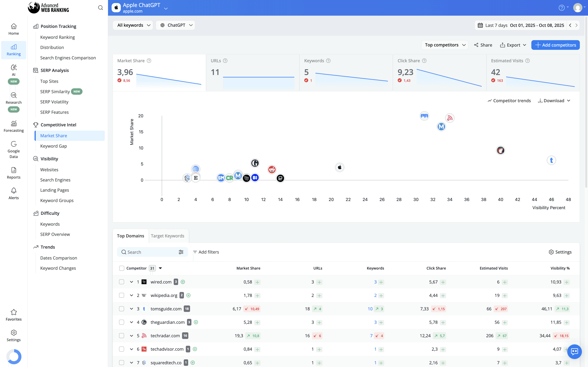This screenshot has height=367, width=588.
Task: Open Google Data section
Action: pos(14,149)
